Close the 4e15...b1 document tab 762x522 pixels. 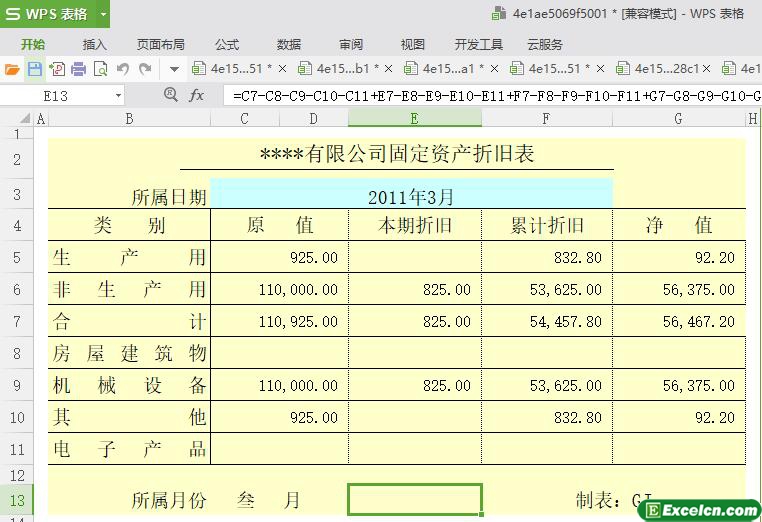[x=388, y=69]
